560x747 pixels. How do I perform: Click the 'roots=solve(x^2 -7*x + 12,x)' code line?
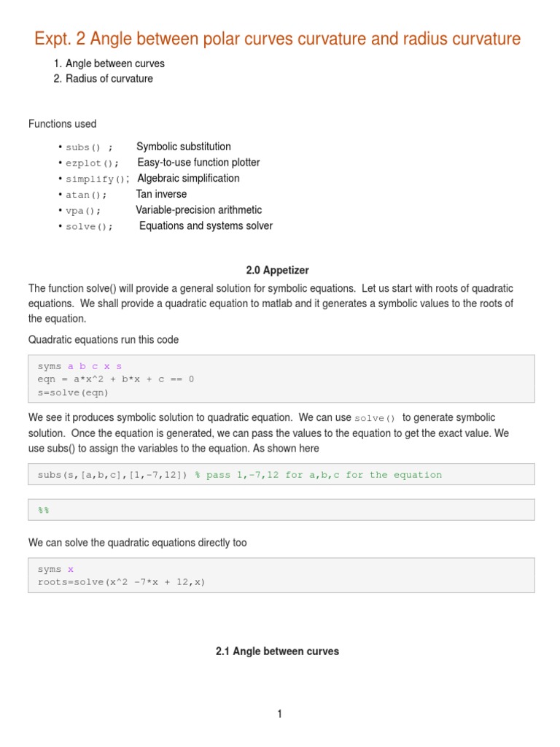coord(122,582)
